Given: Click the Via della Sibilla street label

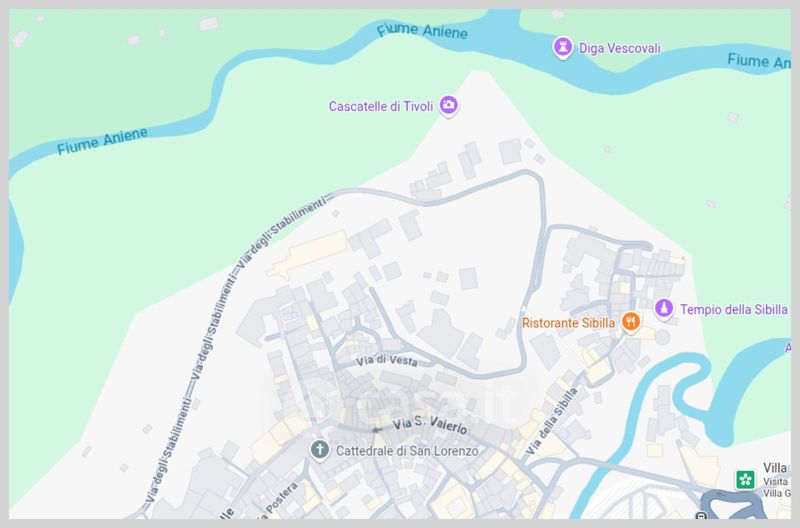Looking at the screenshot, I should click(x=552, y=421).
